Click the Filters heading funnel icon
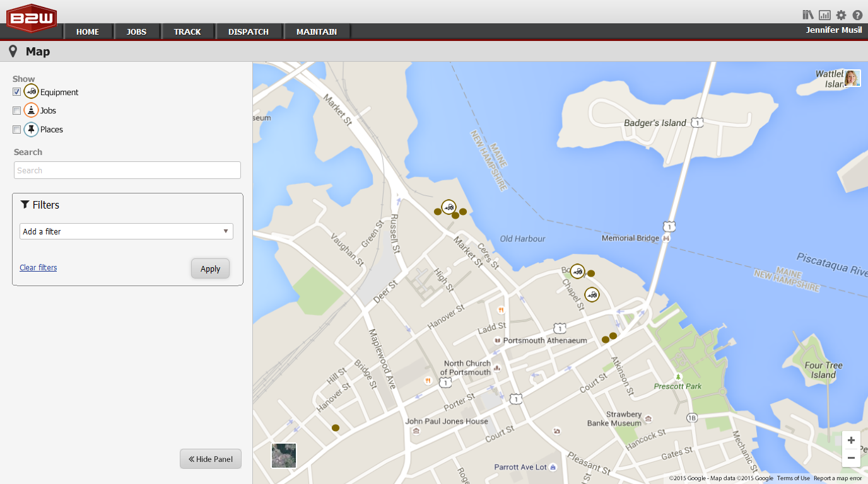The height and width of the screenshot is (484, 868). tap(25, 205)
